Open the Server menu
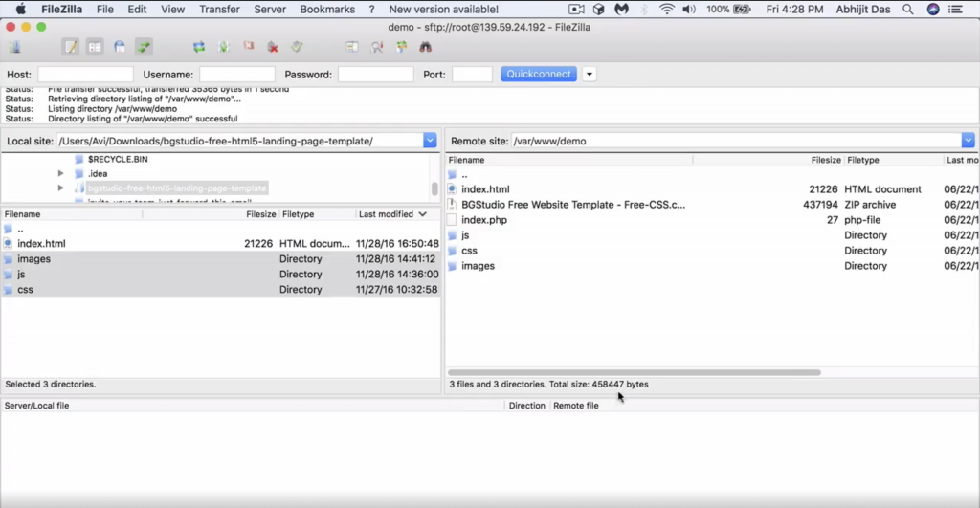980x508 pixels. 270,10
